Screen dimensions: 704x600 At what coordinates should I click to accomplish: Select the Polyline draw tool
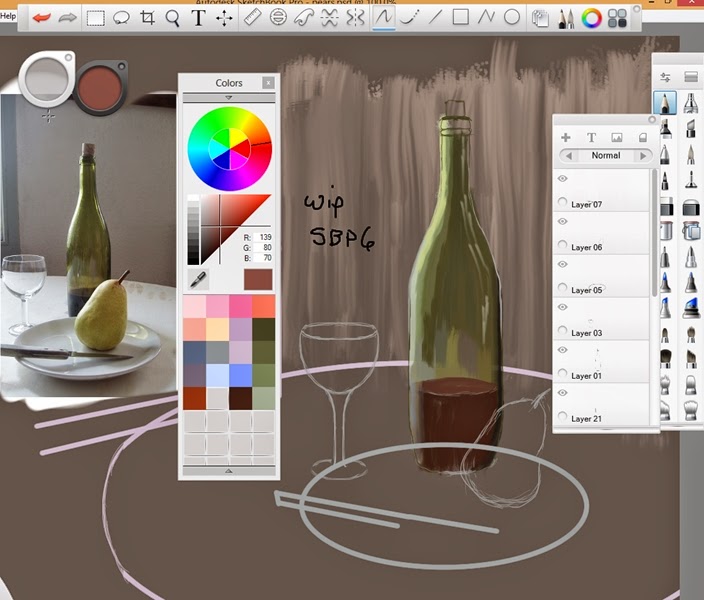coord(486,18)
